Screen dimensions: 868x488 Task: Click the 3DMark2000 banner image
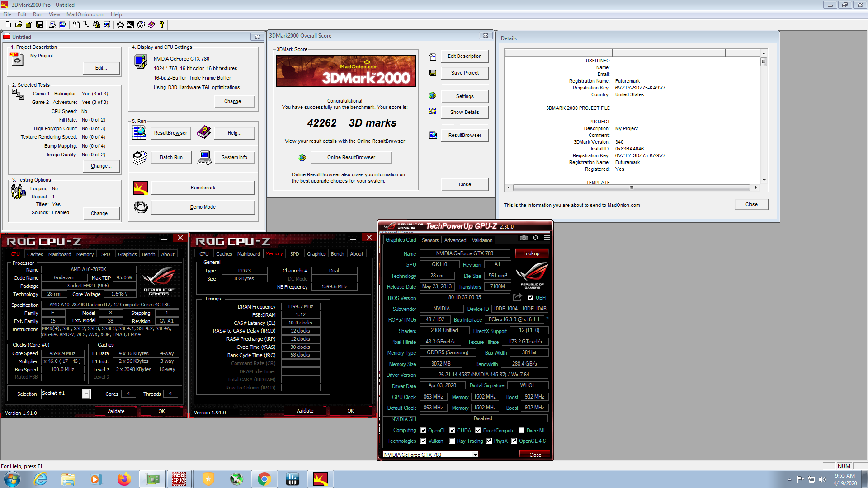click(345, 71)
